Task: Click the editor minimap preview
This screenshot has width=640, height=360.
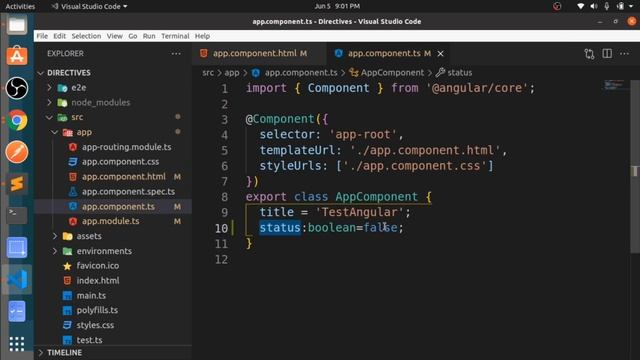Action: [614, 85]
